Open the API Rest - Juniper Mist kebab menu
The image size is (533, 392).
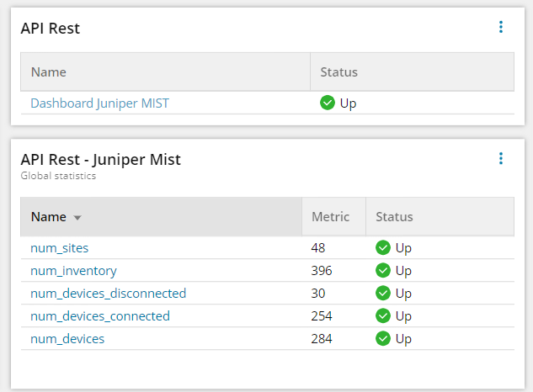(x=501, y=158)
